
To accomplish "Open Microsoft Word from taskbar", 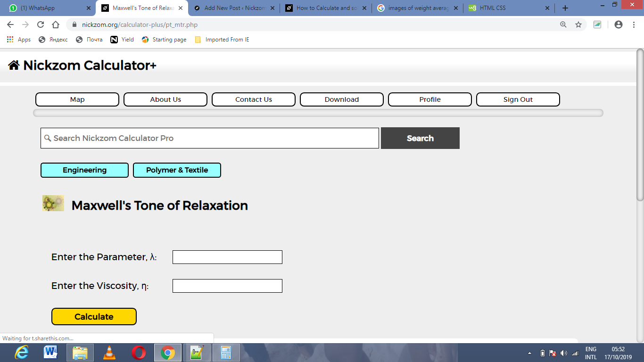I will (x=50, y=353).
